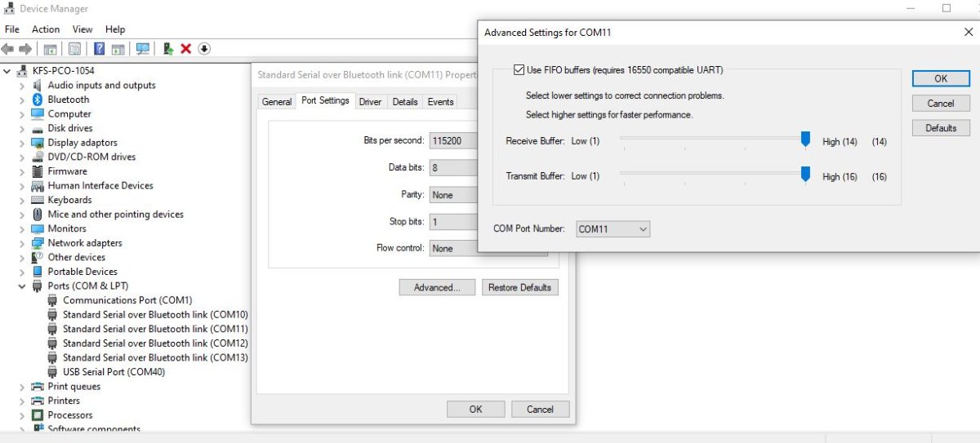Screen dimensions: 980x443
Task: Expand the Display adaptors category
Action: click(x=22, y=143)
